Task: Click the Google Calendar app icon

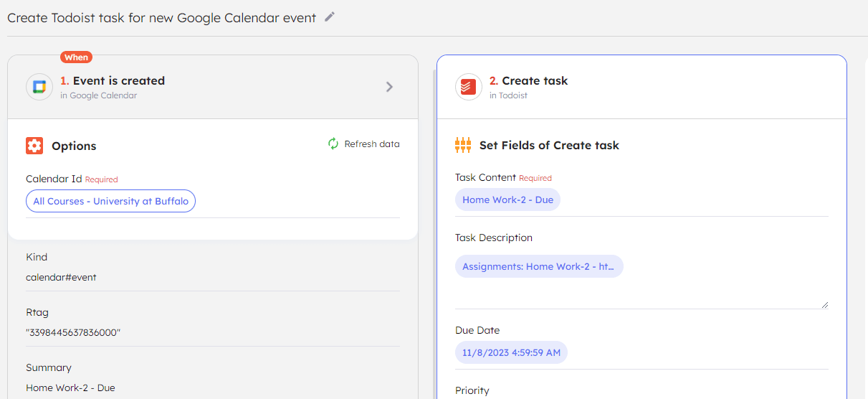Action: (x=39, y=87)
